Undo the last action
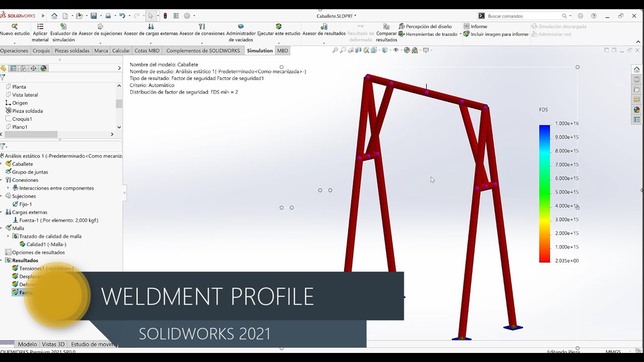 122,16
